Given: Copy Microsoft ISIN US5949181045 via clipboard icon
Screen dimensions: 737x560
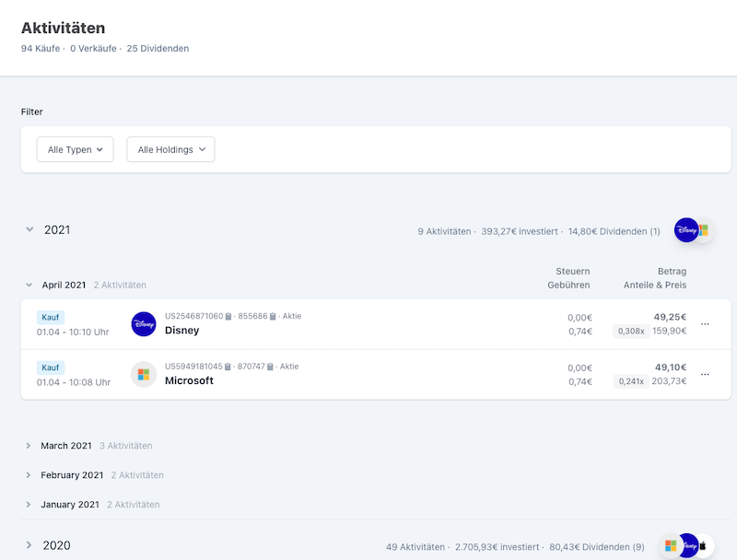Looking at the screenshot, I should 228,367.
